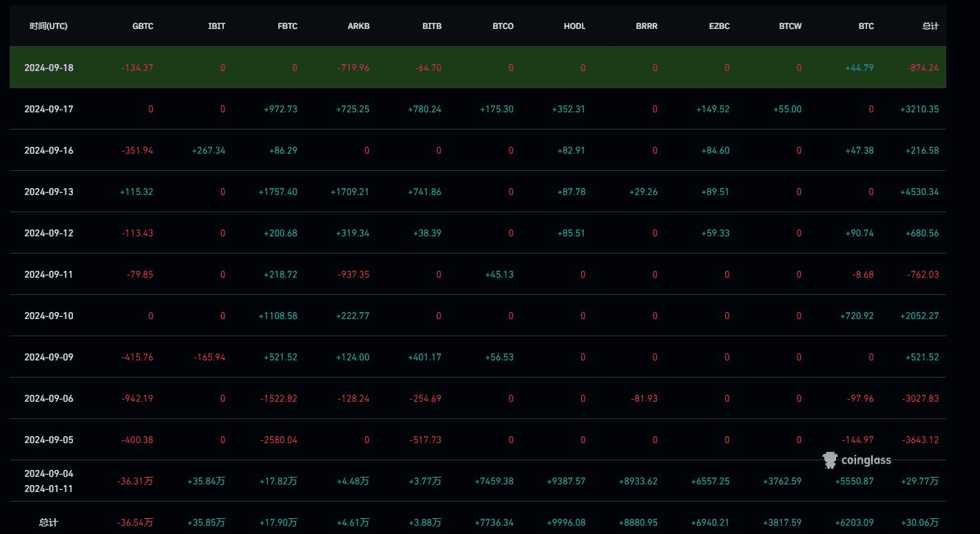The width and height of the screenshot is (980, 534).
Task: Select the 2024-09-06 date cell
Action: pyautogui.click(x=49, y=398)
